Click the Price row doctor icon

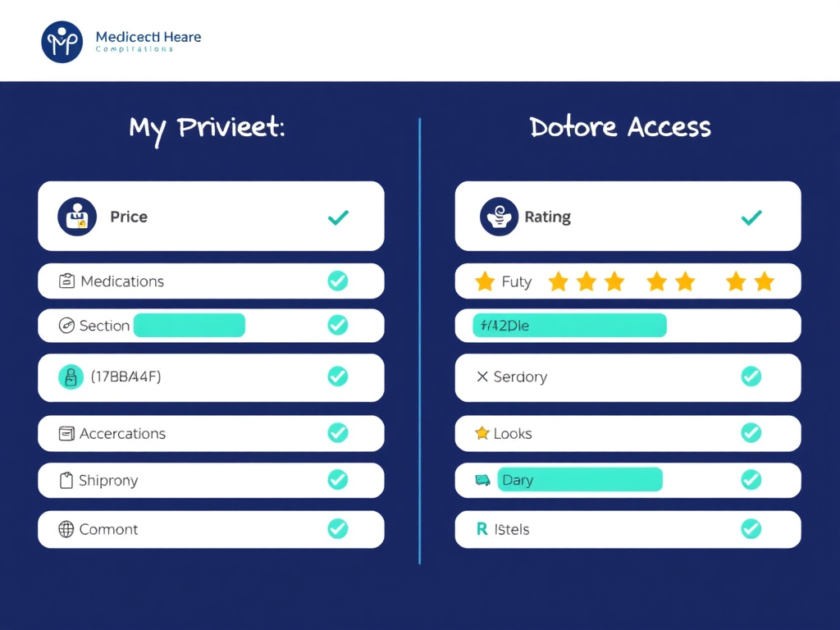point(77,217)
